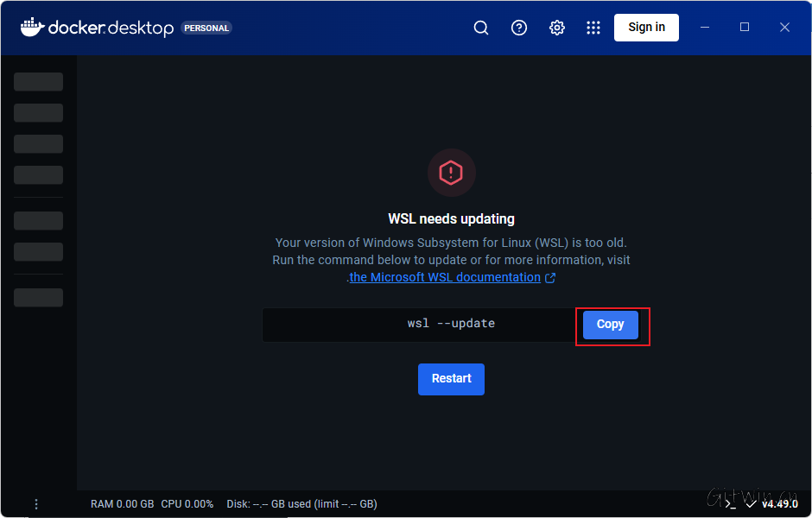This screenshot has width=812, height=518.
Task: Open the help question mark menu
Action: pyautogui.click(x=519, y=28)
